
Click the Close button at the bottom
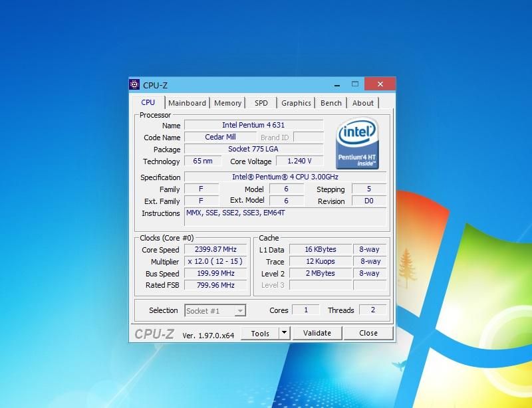click(368, 333)
